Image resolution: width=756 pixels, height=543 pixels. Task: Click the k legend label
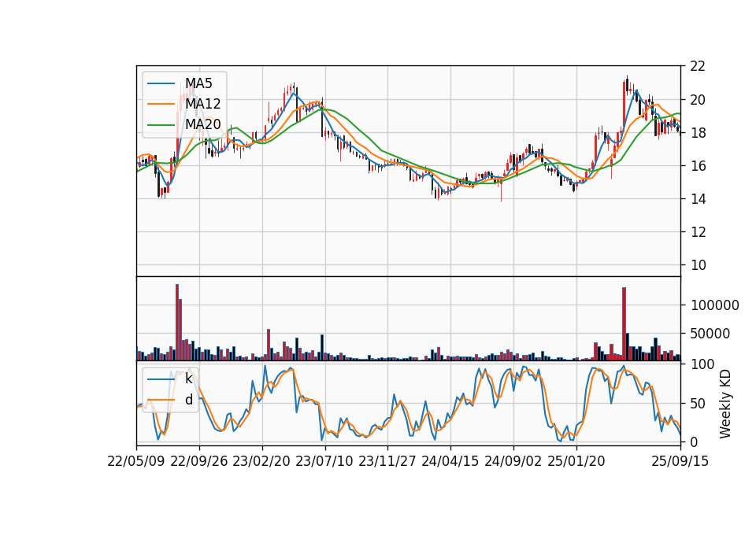pos(188,379)
